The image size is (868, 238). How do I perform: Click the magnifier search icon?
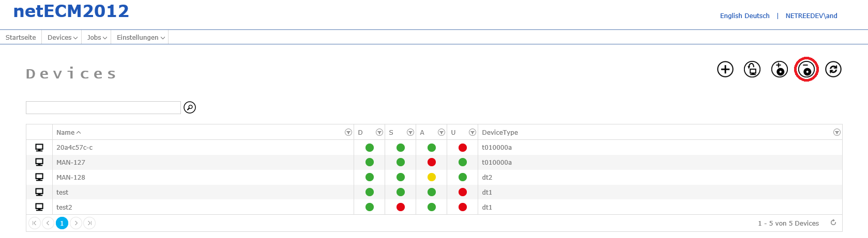pyautogui.click(x=190, y=107)
